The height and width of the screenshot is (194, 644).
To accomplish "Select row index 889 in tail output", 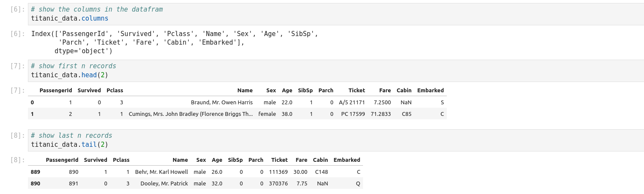I will click(36, 172).
